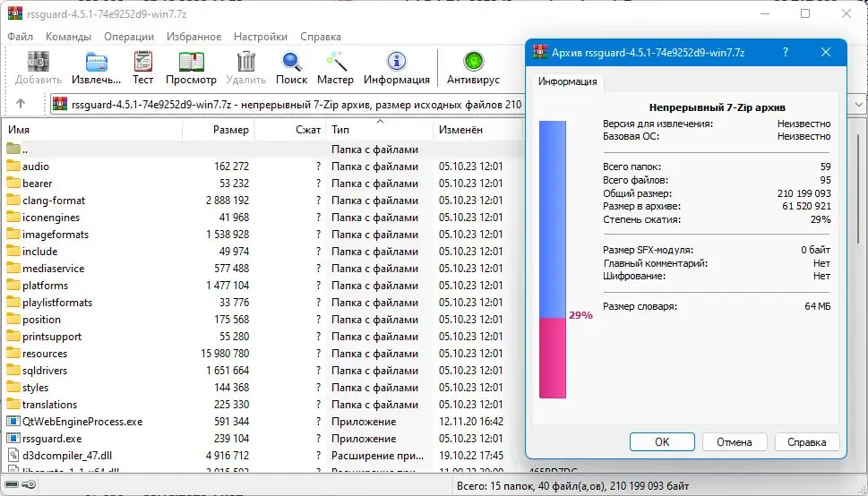The width and height of the screenshot is (868, 496).
Task: Select the mediaservice folder icon
Action: point(13,269)
